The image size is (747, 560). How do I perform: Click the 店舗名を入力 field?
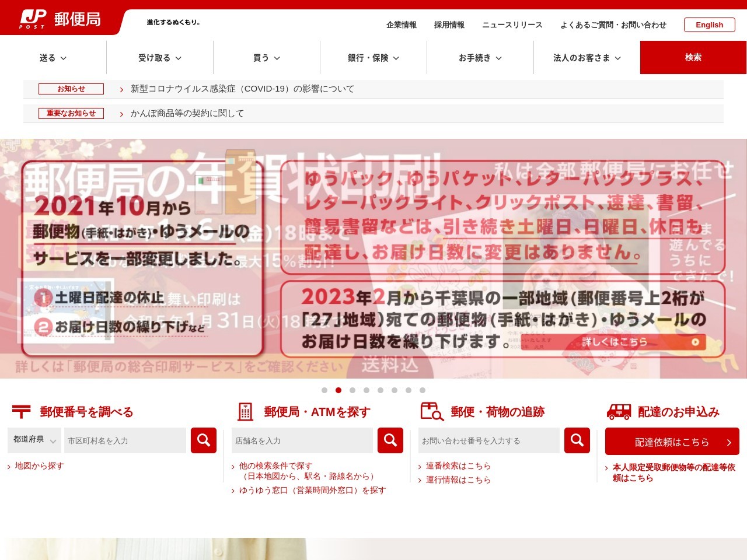point(302,440)
